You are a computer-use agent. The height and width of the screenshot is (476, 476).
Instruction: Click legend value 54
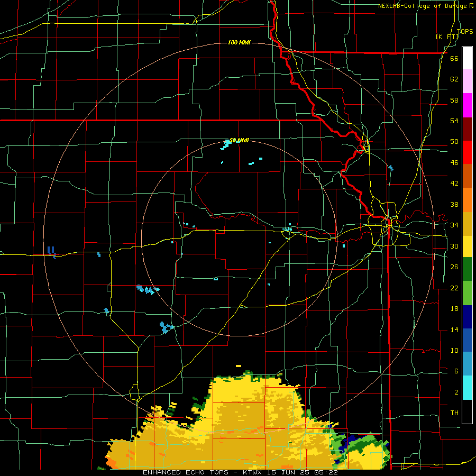454,121
